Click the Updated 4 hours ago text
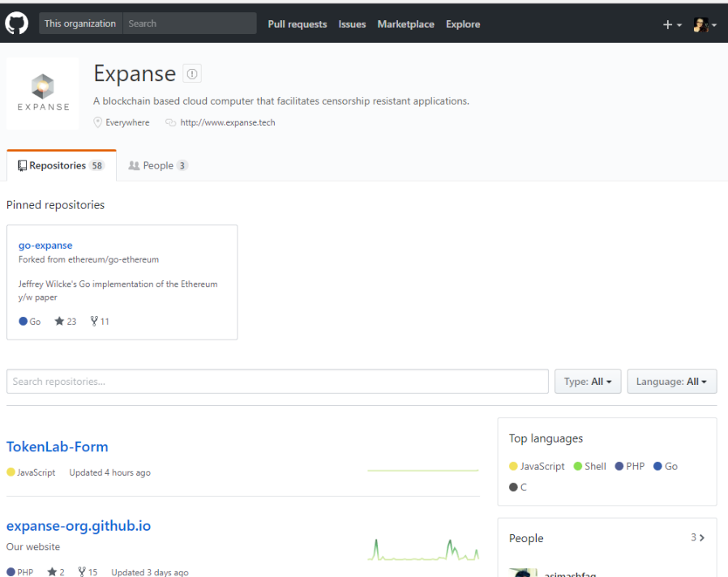The height and width of the screenshot is (577, 728). click(110, 472)
